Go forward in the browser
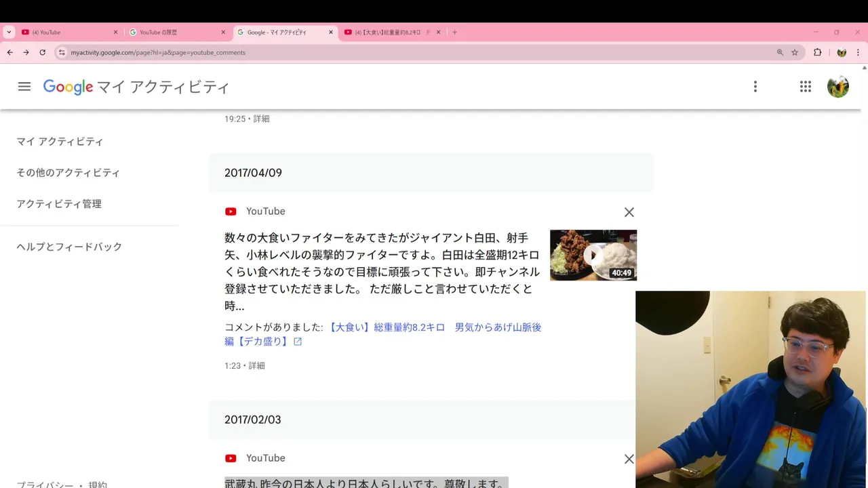Viewport: 868px width, 488px height. pos(26,52)
